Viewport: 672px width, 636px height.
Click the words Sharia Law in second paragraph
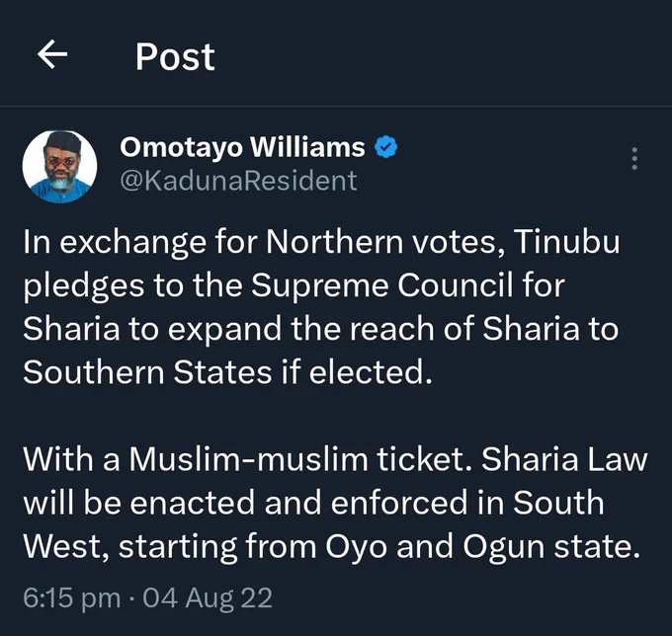click(564, 459)
